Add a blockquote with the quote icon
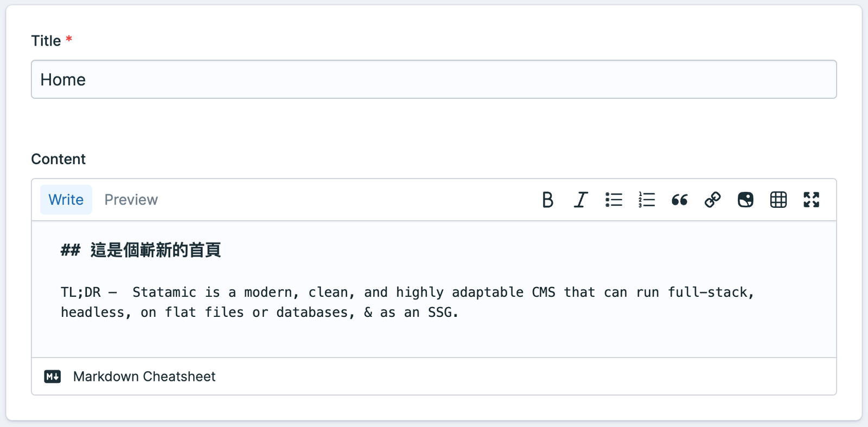Viewport: 868px width, 427px height. pos(680,200)
